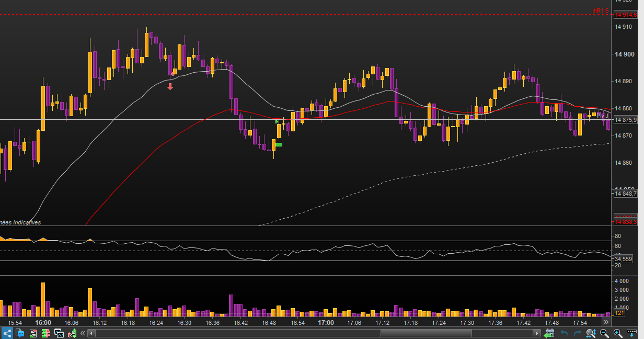Open the indicator windows icon
The image size is (644, 339).
tap(59, 333)
